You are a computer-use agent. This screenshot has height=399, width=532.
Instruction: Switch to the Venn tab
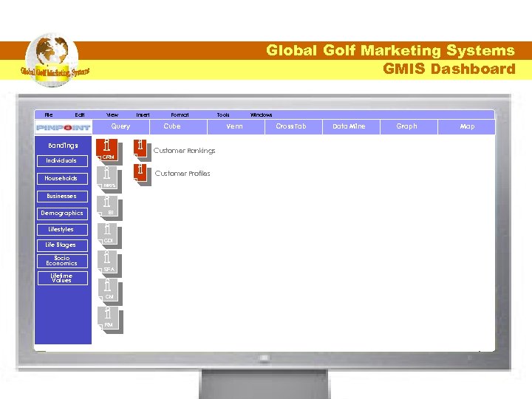point(236,126)
